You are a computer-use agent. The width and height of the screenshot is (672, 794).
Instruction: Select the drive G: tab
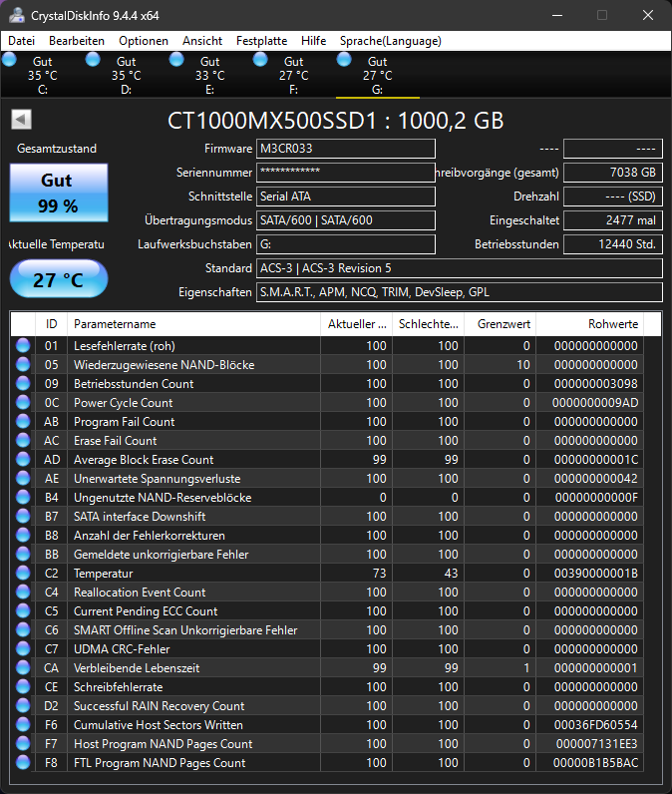coord(378,75)
